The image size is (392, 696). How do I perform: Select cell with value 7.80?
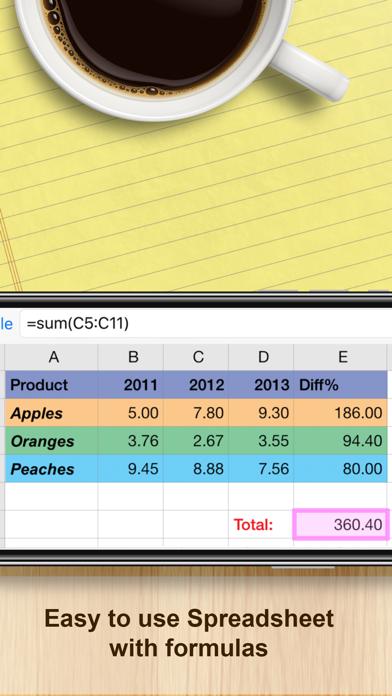196,413
